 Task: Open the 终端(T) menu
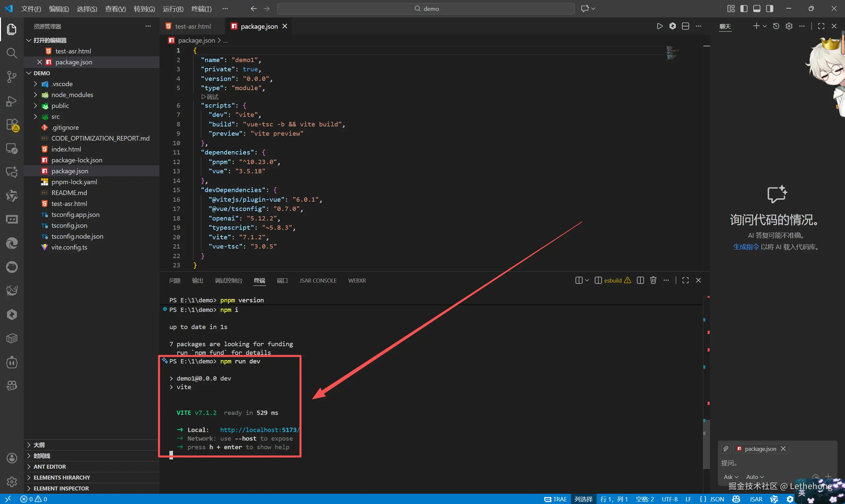(x=201, y=9)
